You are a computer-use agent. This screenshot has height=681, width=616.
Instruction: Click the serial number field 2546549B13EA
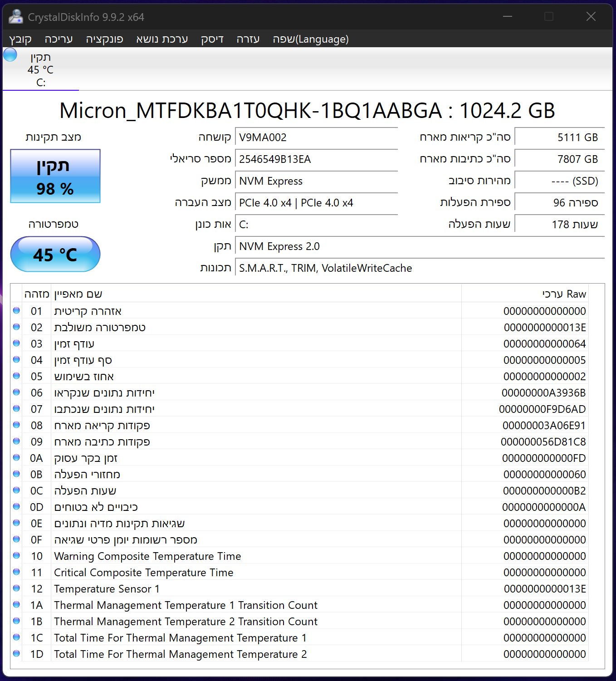(317, 159)
